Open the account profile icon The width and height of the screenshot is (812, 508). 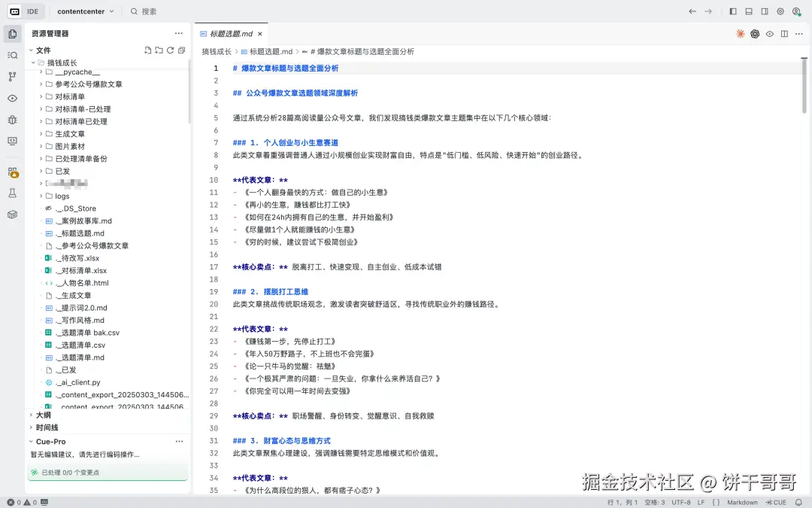click(796, 11)
